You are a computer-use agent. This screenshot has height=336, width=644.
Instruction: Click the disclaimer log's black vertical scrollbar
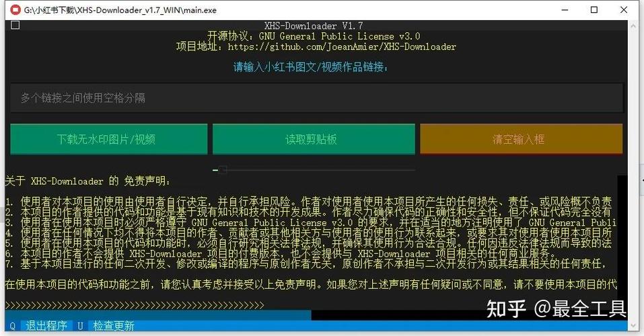point(622,242)
